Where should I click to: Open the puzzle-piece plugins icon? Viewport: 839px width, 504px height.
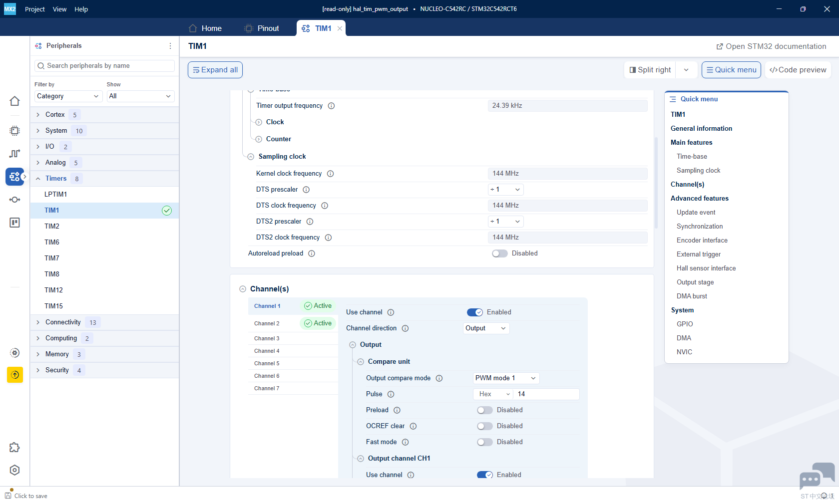point(14,447)
